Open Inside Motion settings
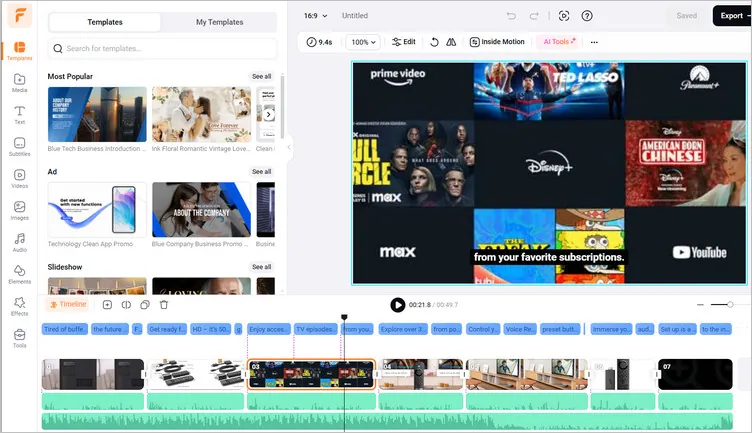The image size is (752, 433). (497, 42)
